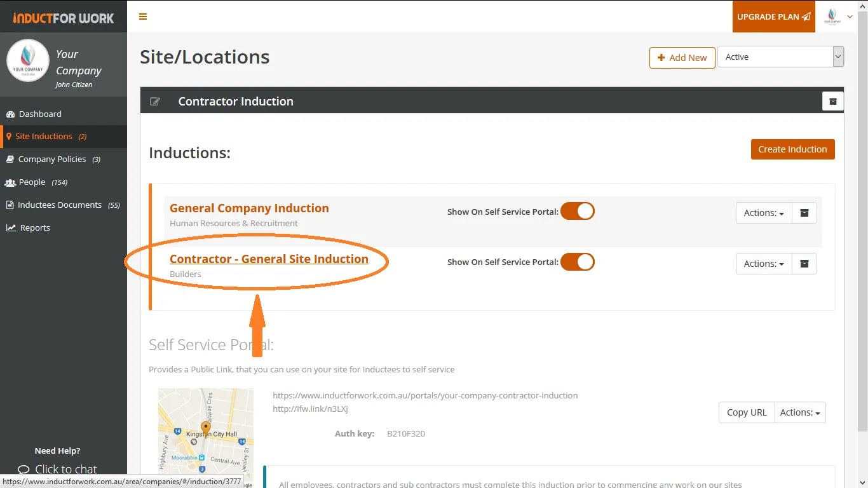Open Contractor - General Site Induction link
This screenshot has height=488, width=868.
click(269, 259)
